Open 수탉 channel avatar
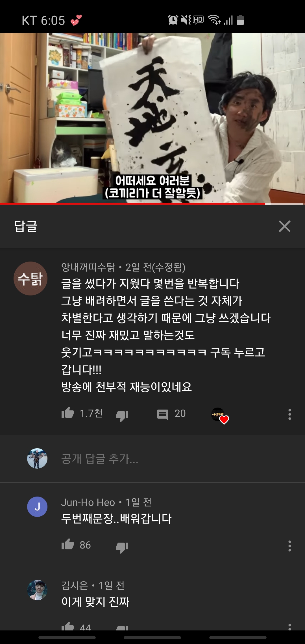The image size is (305, 644). (30, 279)
